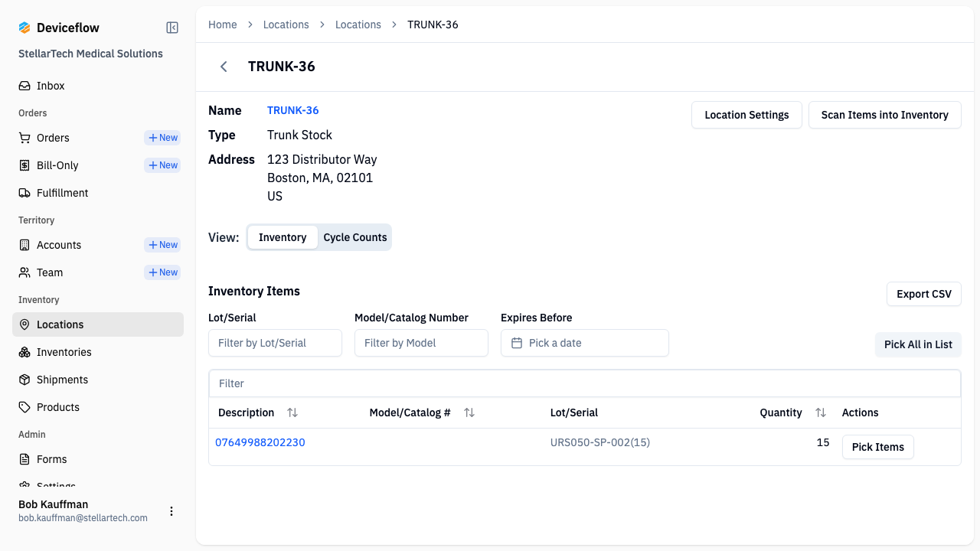
Task: Open Fulfillment page
Action: [98, 193]
